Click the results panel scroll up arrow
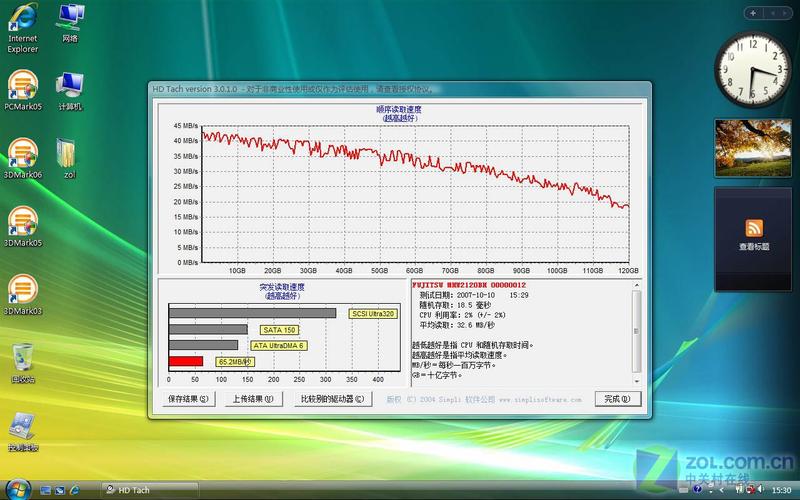This screenshot has width=800, height=500. pyautogui.click(x=636, y=285)
